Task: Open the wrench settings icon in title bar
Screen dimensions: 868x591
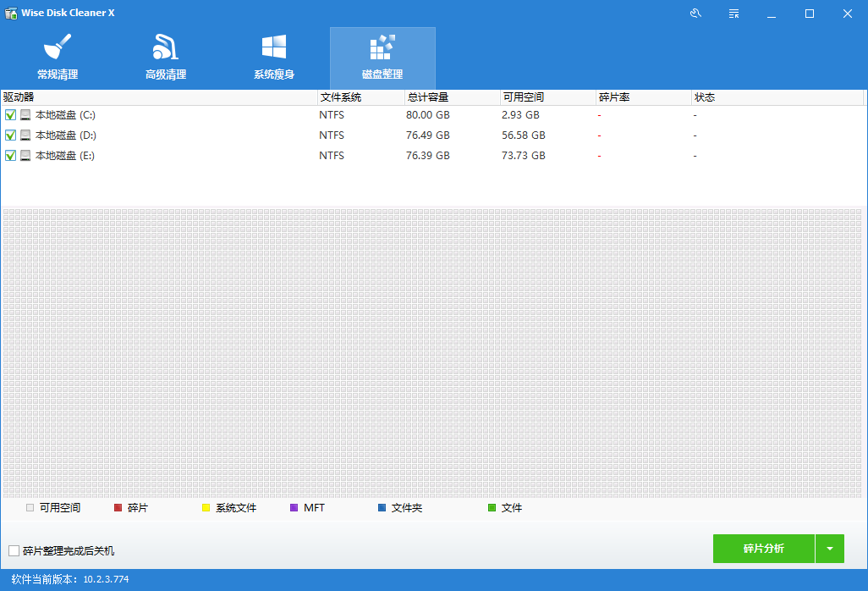Action: click(x=696, y=14)
